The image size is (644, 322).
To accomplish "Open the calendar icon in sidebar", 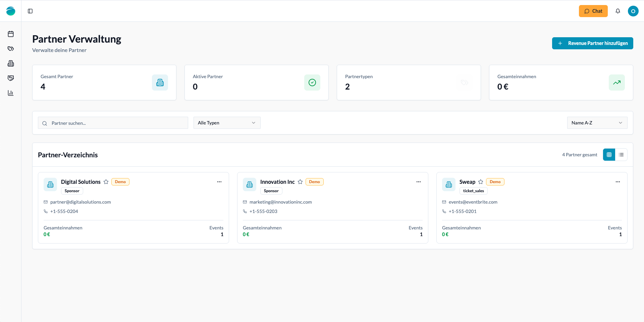I will (11, 34).
